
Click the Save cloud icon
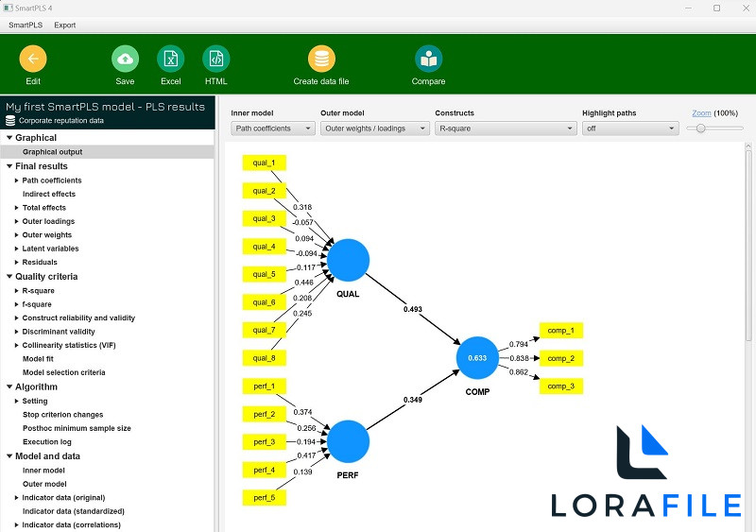pos(125,59)
